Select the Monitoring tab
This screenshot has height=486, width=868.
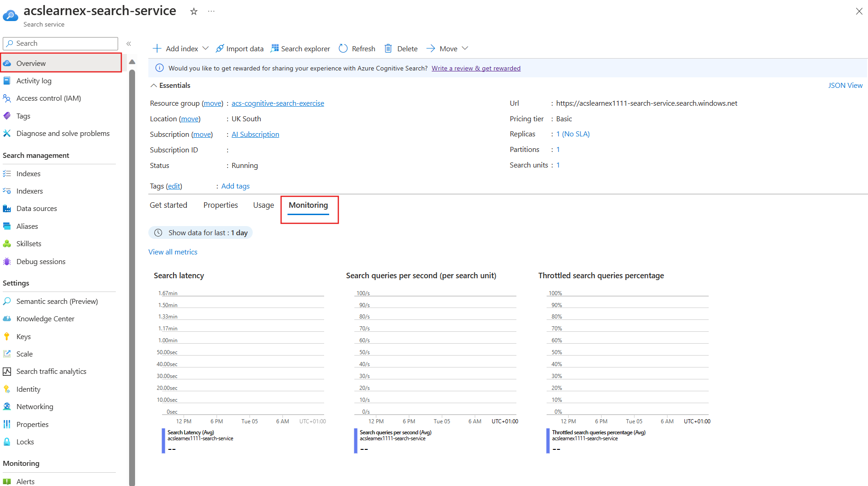click(309, 205)
